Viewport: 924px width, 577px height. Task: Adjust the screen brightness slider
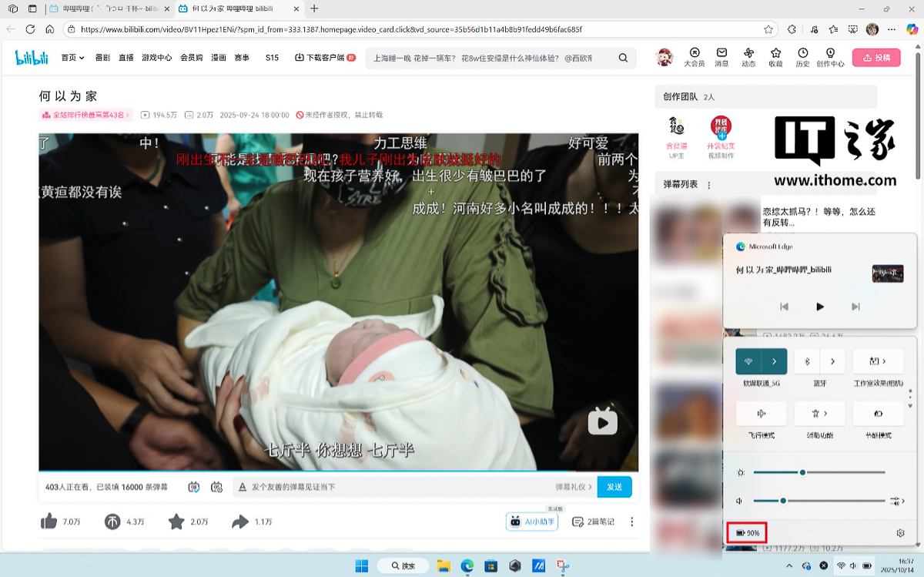point(802,472)
